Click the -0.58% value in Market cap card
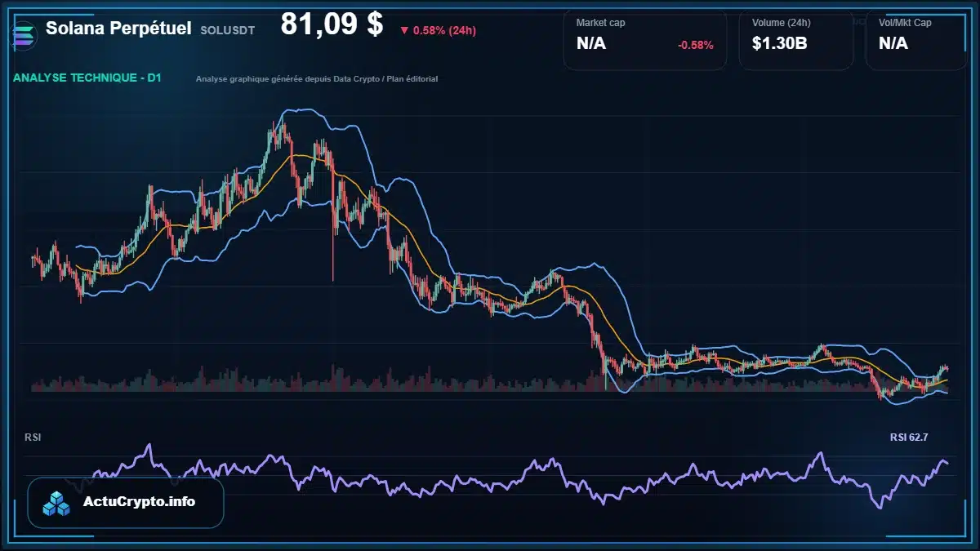The width and height of the screenshot is (980, 551). click(696, 45)
